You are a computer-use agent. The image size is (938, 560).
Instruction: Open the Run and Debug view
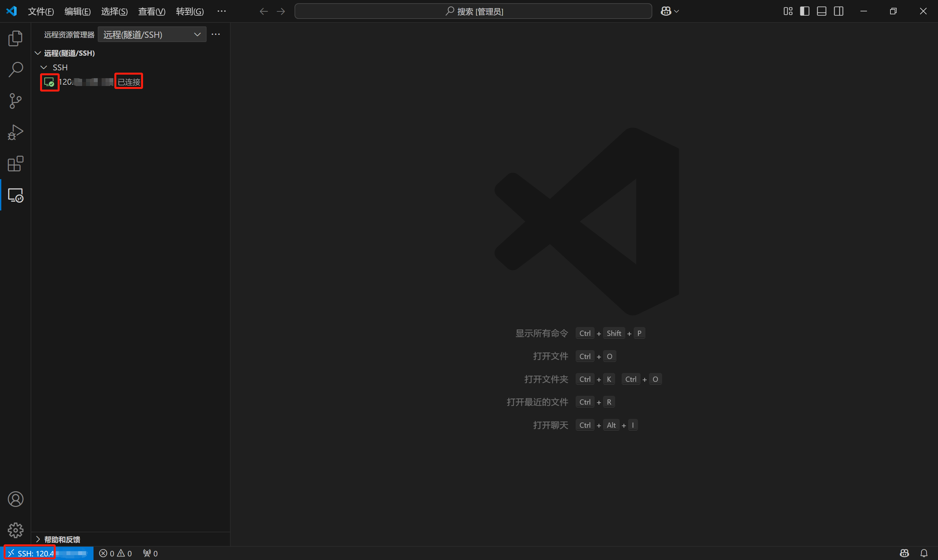pos(15,133)
